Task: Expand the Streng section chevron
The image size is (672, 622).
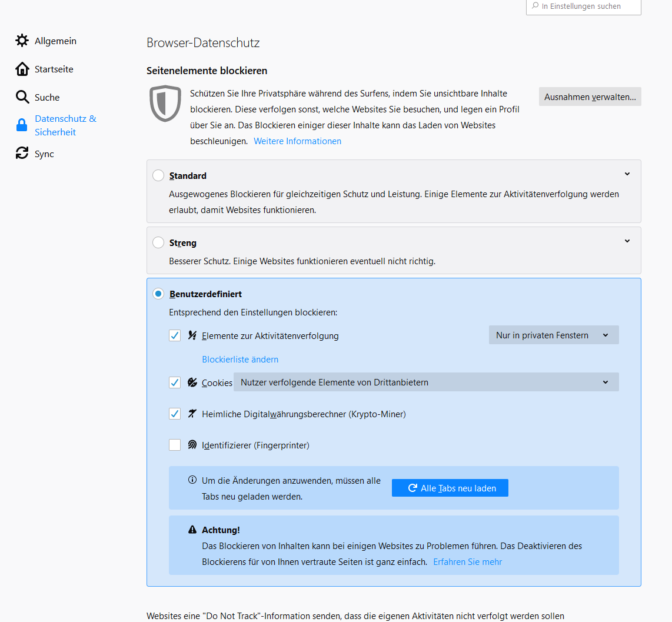Action: click(x=627, y=241)
